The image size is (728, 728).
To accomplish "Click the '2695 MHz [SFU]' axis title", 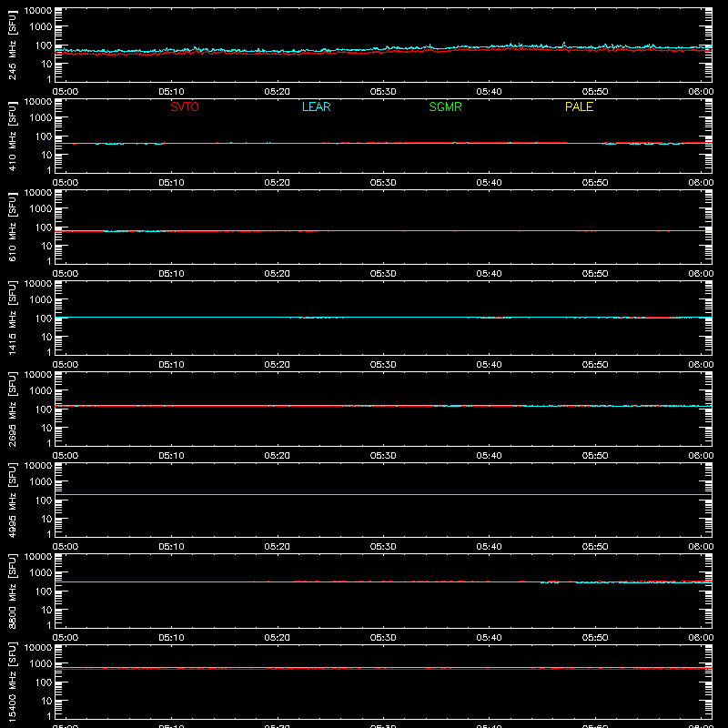I will [12, 409].
